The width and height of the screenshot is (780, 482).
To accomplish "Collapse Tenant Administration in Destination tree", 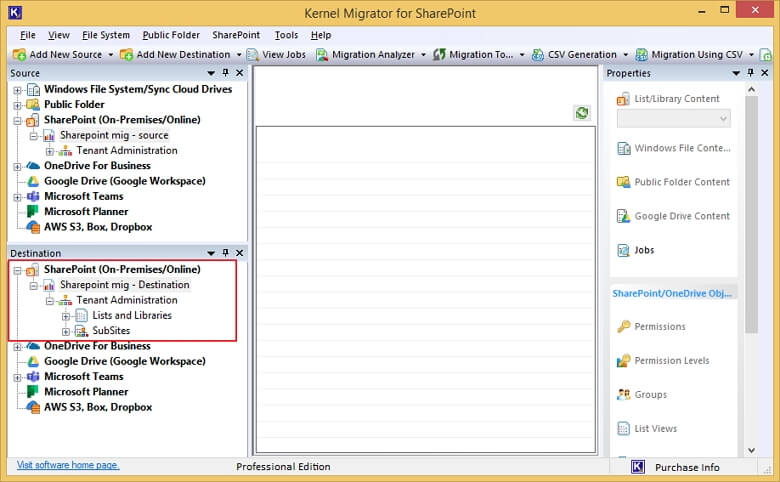I will coord(50,301).
